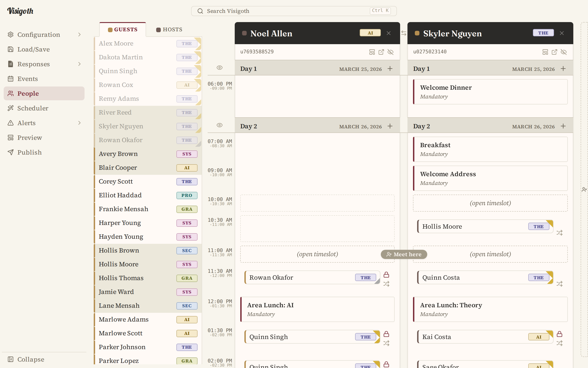Toggle lock on Rowan Okafor meeting

[x=386, y=275]
